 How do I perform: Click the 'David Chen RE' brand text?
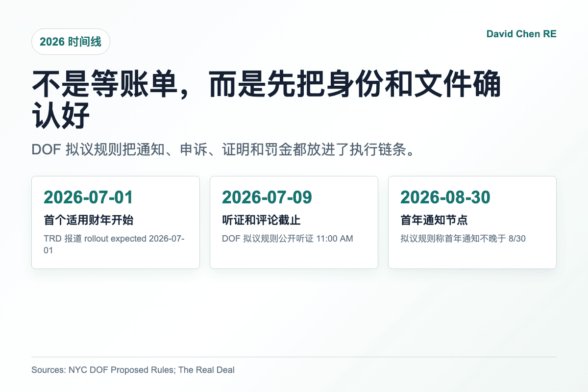coord(521,34)
